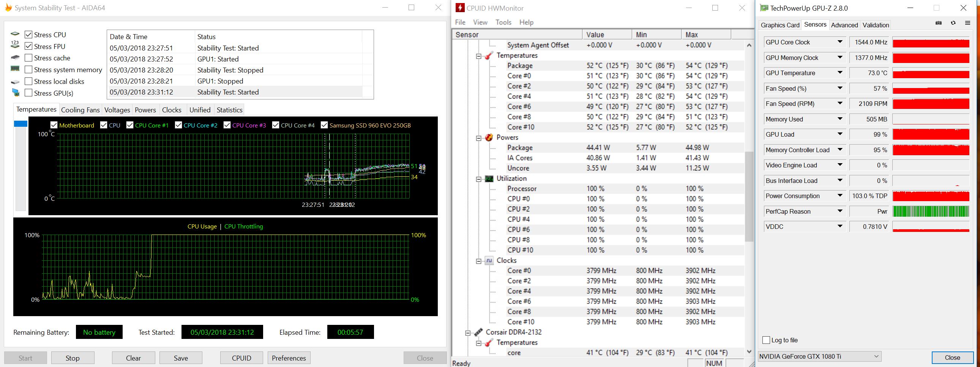Screen dimensions: 980x367
Task: Open the NVIDIA GeForce GTX 1080 Ti selector
Action: (819, 356)
